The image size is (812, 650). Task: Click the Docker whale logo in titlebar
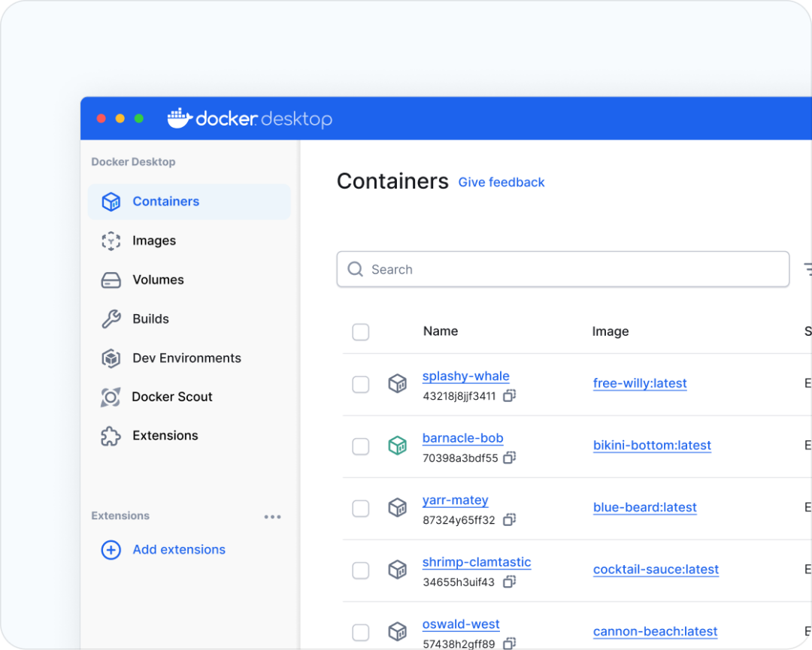coord(178,118)
